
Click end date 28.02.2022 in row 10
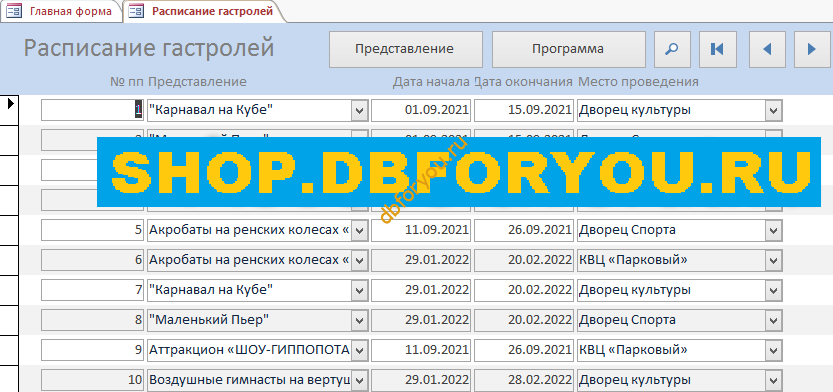[524, 380]
